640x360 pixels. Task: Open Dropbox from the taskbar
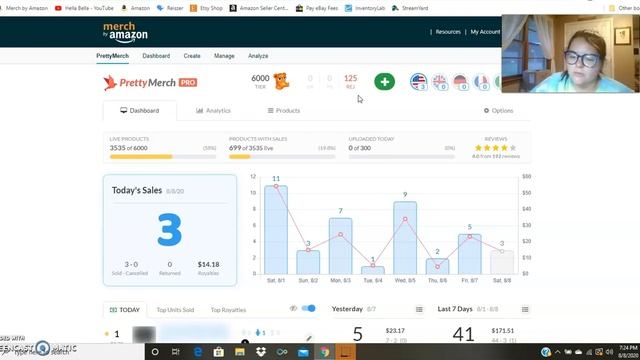pyautogui.click(x=261, y=352)
